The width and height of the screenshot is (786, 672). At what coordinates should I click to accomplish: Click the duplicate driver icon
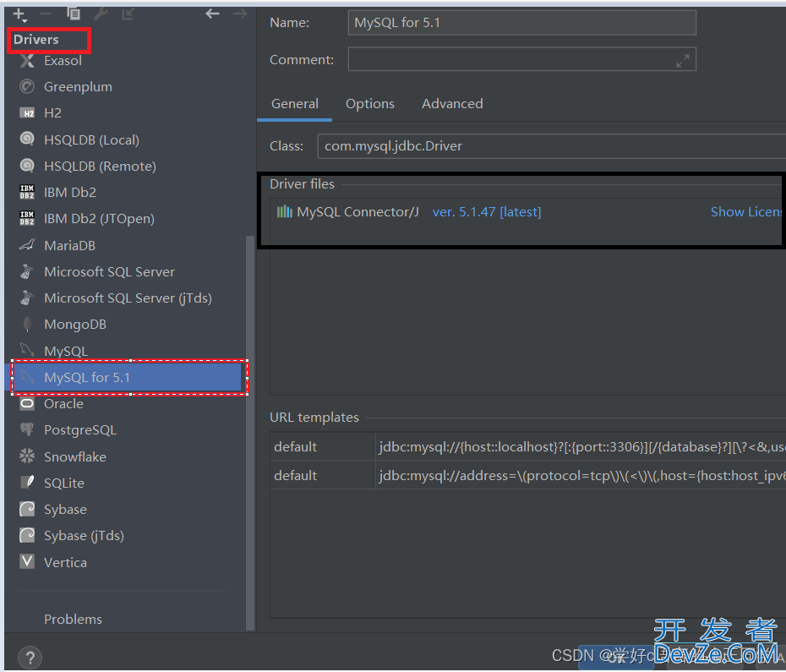click(x=74, y=14)
